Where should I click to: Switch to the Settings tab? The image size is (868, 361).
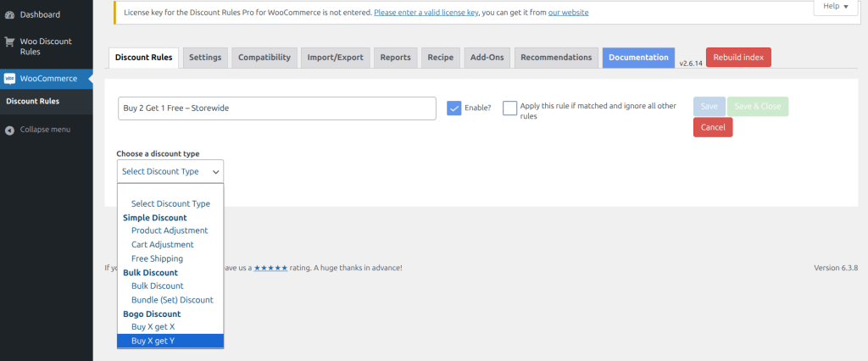205,58
